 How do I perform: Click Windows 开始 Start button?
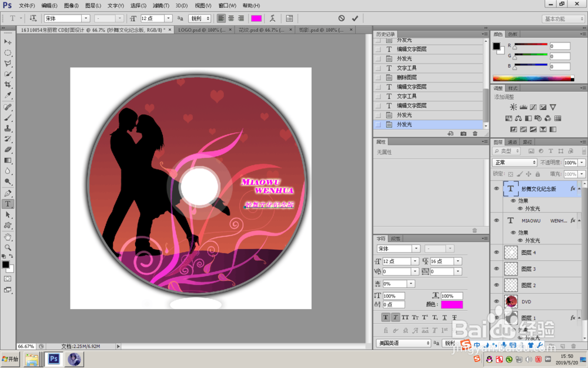[x=11, y=359]
